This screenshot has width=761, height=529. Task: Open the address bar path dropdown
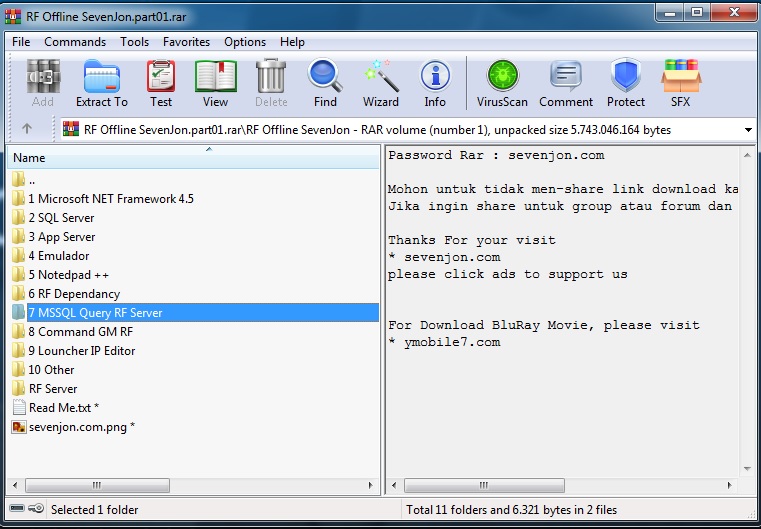748,130
